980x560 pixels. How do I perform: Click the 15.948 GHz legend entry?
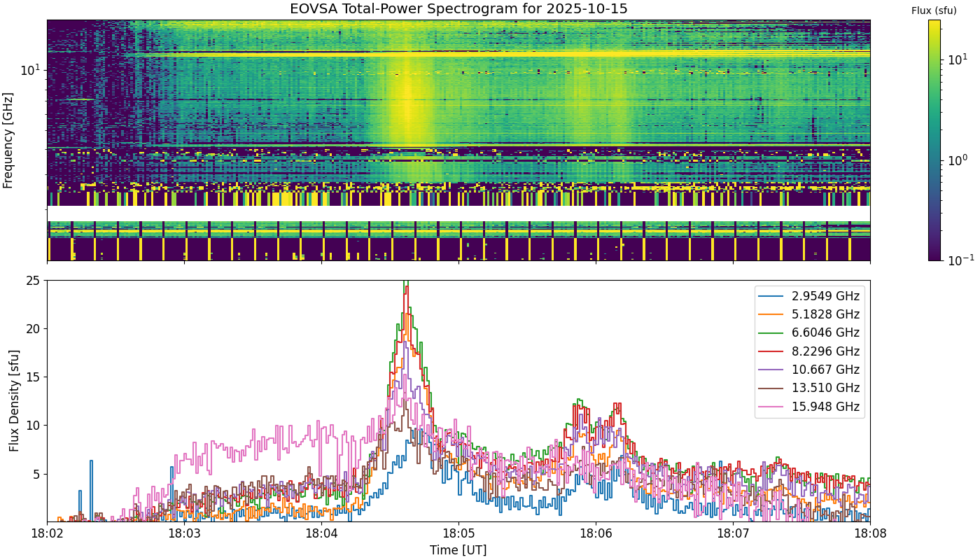tap(809, 407)
